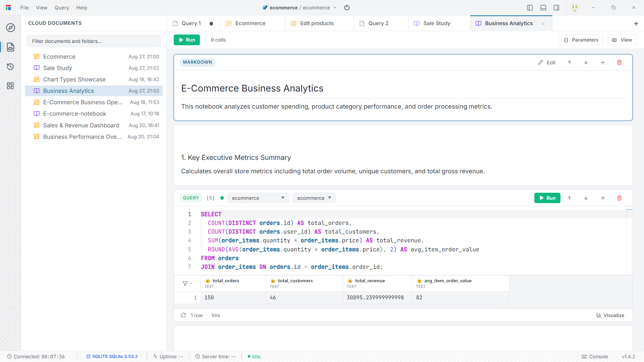Screen dimensions: 644x362
Task: Open the result filter funnel dropdown
Action: click(x=187, y=284)
